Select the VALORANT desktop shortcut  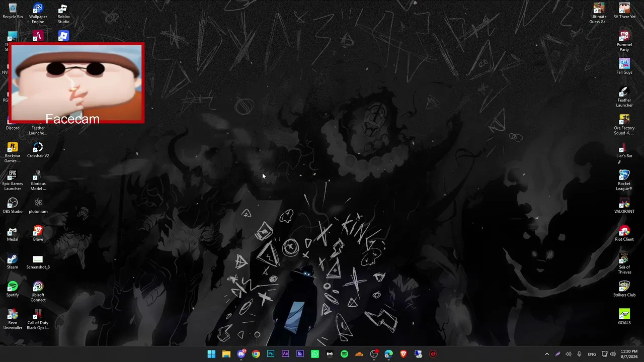624,206
